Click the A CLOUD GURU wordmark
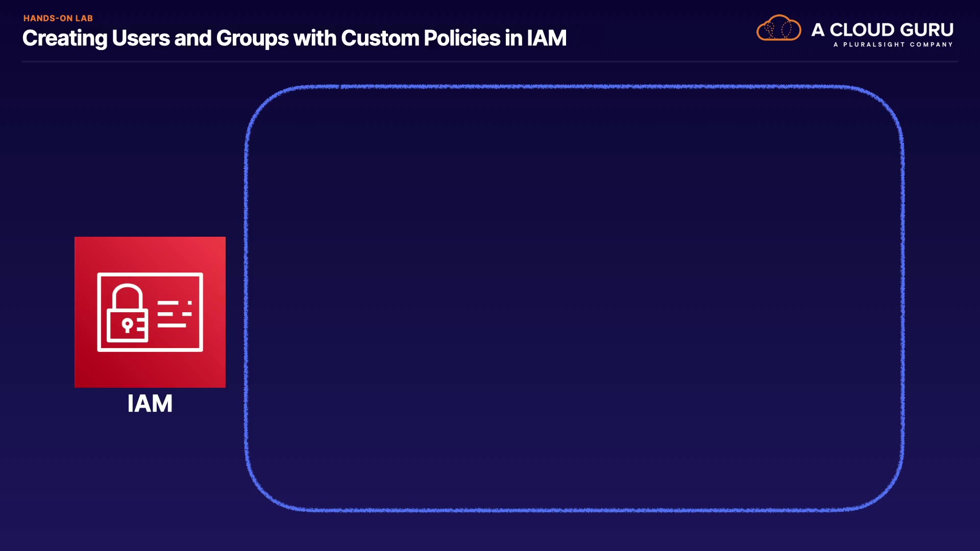The height and width of the screenshot is (551, 980). click(882, 30)
